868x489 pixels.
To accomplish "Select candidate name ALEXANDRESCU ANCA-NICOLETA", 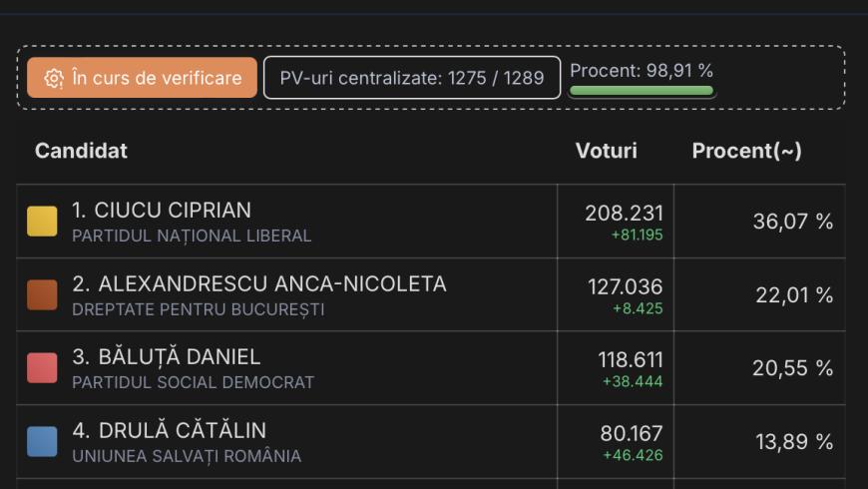I will pyautogui.click(x=259, y=283).
